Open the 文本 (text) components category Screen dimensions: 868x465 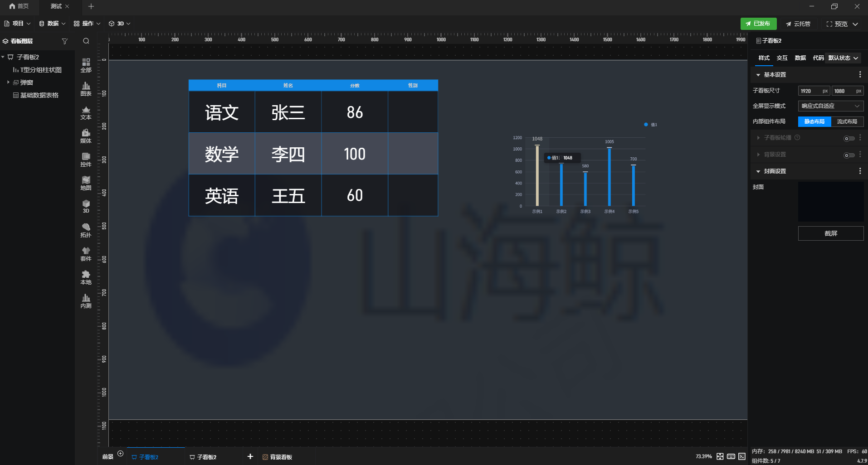pyautogui.click(x=86, y=112)
